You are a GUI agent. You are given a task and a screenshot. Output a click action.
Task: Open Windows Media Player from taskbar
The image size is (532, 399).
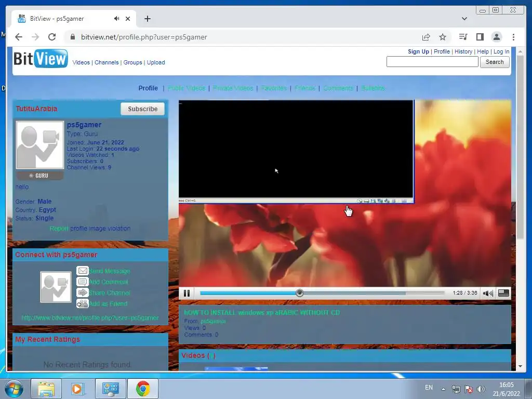click(x=78, y=389)
